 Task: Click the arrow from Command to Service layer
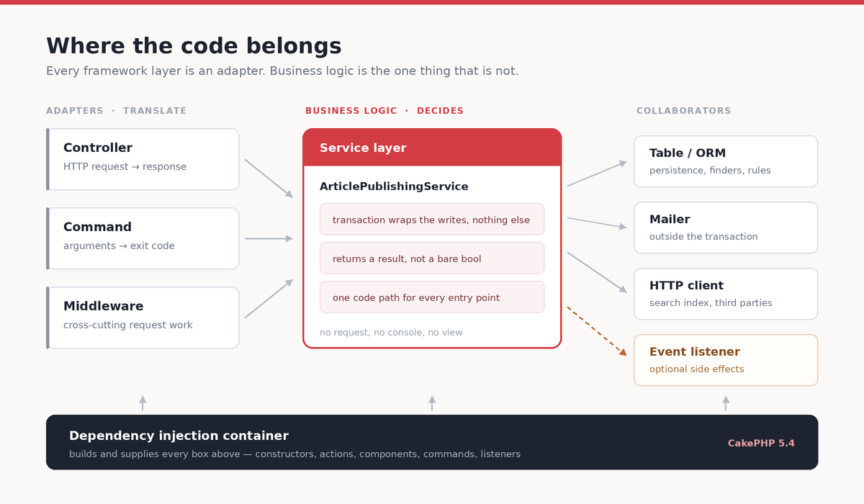click(269, 238)
